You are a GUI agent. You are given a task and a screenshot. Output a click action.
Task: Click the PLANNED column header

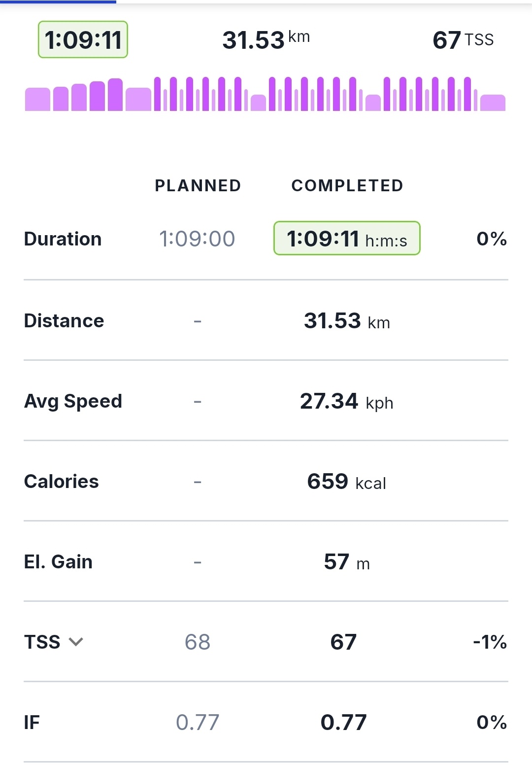coord(198,185)
